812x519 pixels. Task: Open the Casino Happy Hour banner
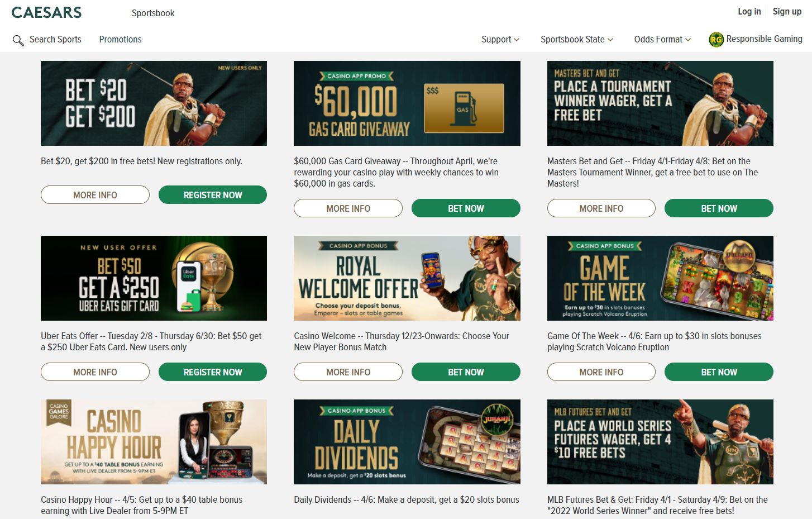pyautogui.click(x=154, y=442)
